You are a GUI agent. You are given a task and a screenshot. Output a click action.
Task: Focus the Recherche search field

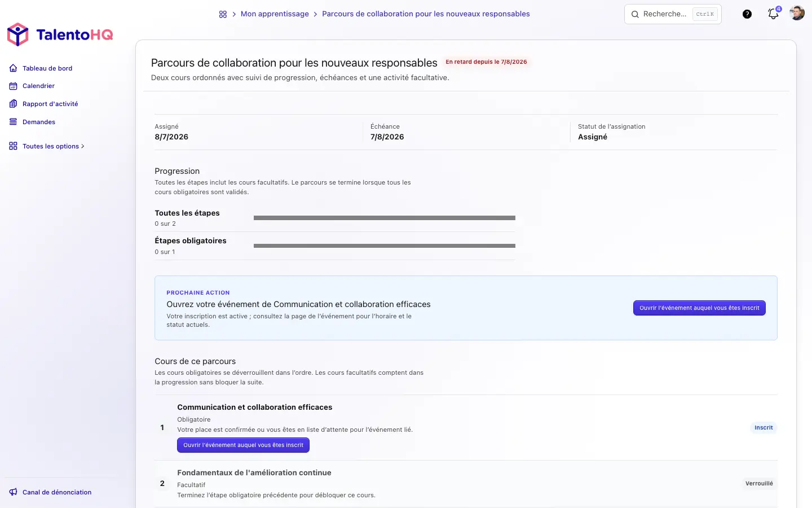pyautogui.click(x=673, y=14)
